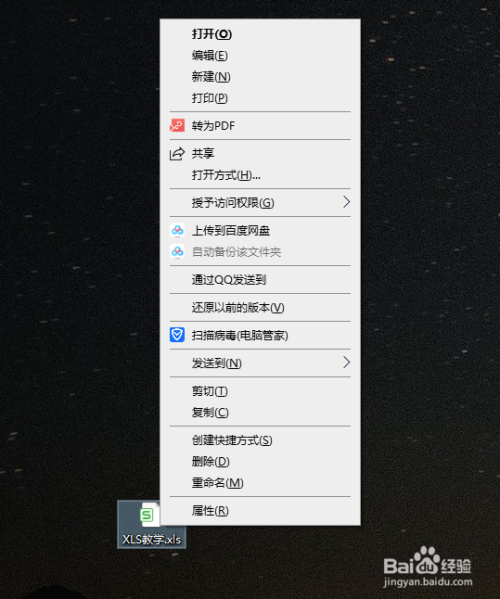Select 打印(P) menu entry
500x599 pixels.
coord(260,98)
